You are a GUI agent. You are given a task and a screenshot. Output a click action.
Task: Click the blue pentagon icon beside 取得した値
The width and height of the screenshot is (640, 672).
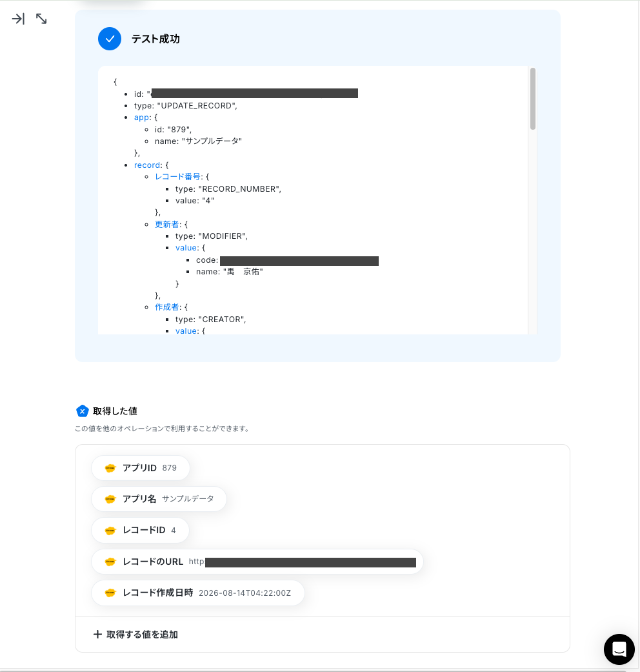(x=82, y=411)
